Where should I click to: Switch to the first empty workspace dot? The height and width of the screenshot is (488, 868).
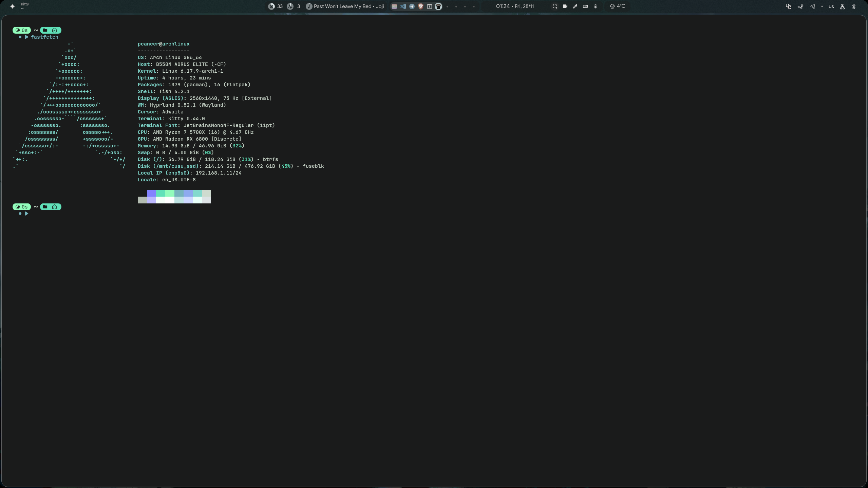(447, 6)
